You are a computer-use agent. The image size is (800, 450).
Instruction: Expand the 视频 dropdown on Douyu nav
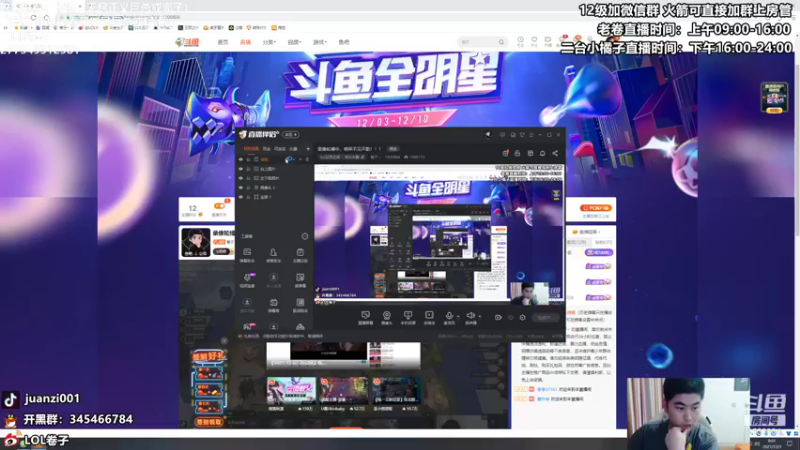[x=294, y=42]
